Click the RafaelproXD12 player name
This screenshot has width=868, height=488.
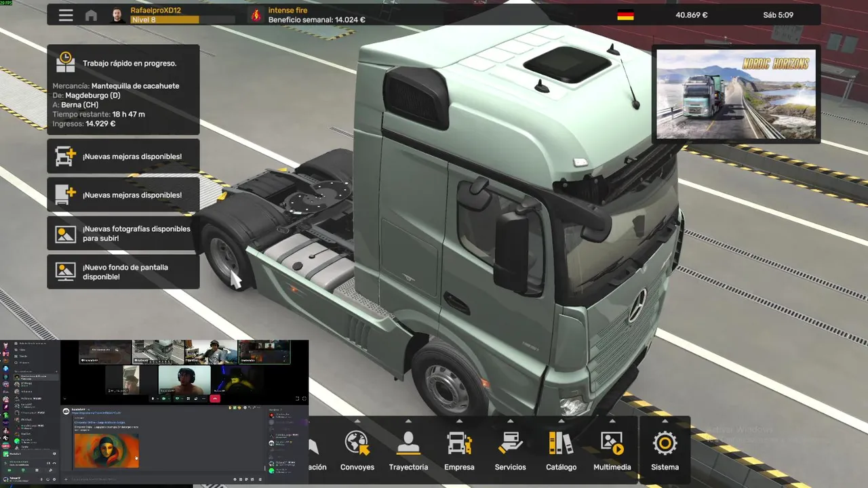(x=155, y=10)
